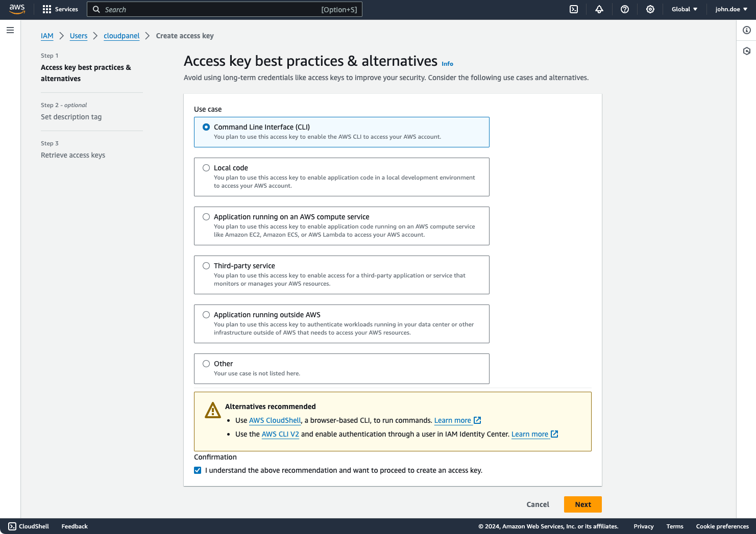The width and height of the screenshot is (756, 534).
Task: Uncheck the confirmation understanding checkbox
Action: click(198, 470)
